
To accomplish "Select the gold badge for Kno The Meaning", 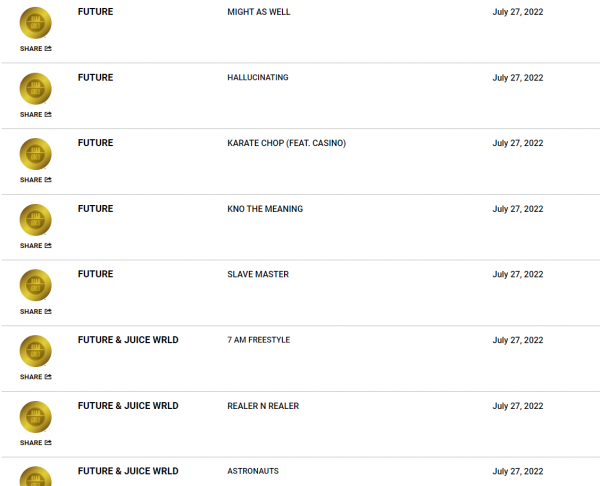I will pos(36,220).
